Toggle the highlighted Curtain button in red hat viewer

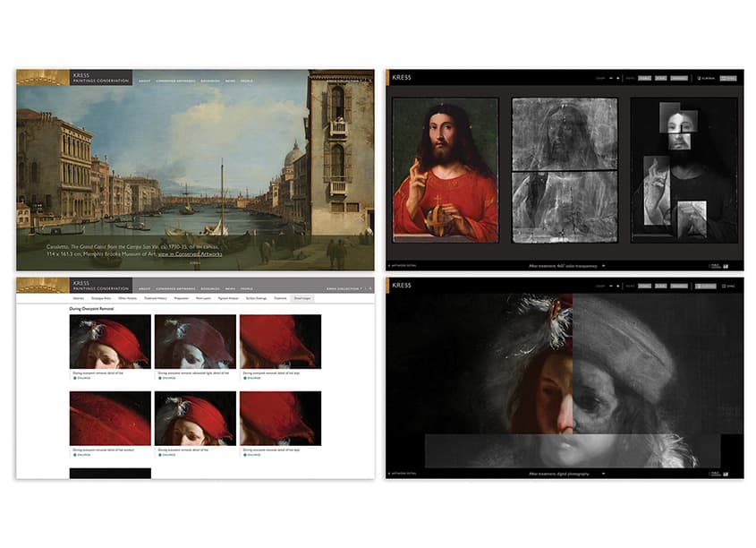click(705, 286)
